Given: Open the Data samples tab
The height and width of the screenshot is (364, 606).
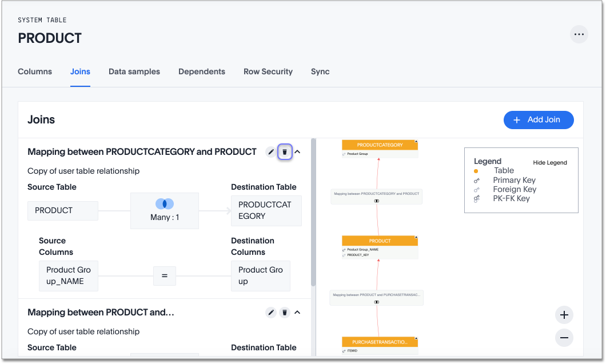Looking at the screenshot, I should tap(134, 72).
